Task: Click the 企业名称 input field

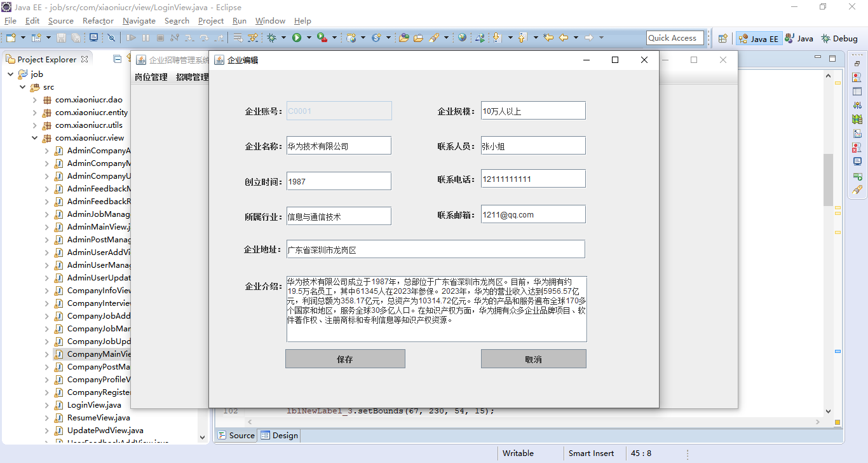Action: (x=339, y=146)
